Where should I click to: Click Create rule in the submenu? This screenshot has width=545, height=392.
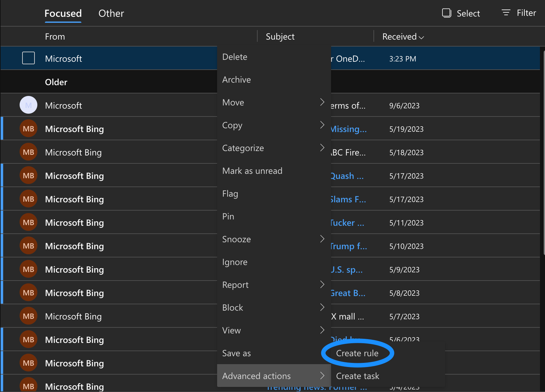(357, 353)
